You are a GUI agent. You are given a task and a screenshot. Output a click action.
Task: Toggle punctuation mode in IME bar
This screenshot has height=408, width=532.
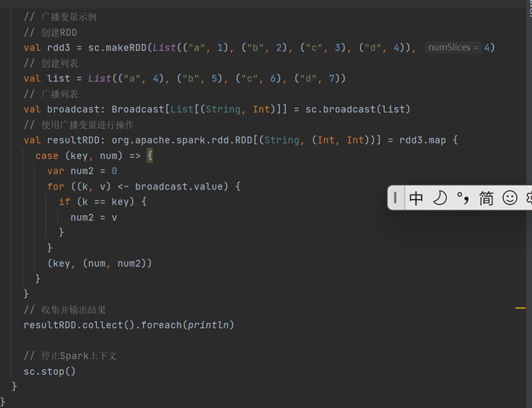coord(463,198)
